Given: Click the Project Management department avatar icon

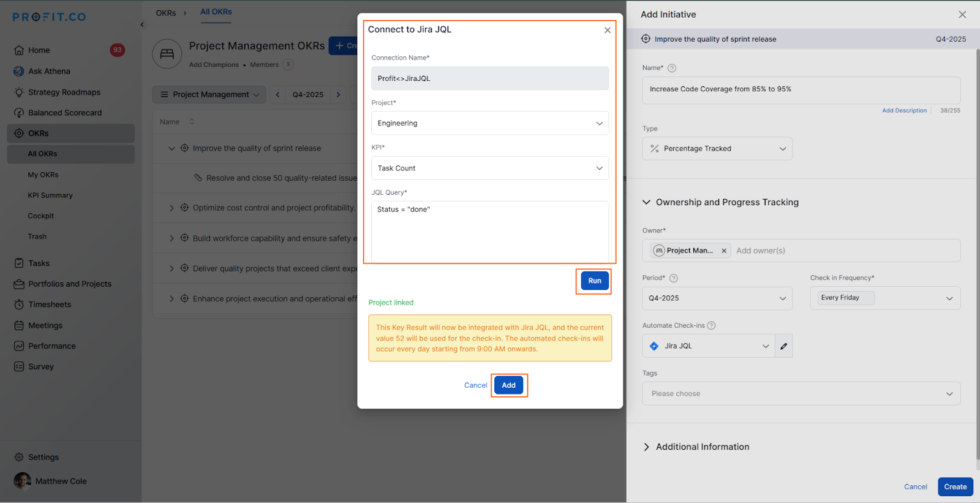Looking at the screenshot, I should click(167, 54).
